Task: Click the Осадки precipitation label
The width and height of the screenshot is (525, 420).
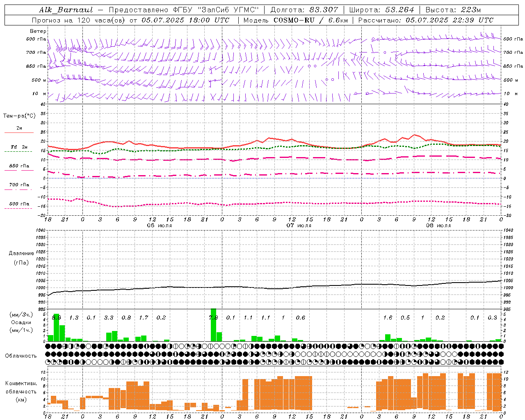Action: tap(21, 322)
